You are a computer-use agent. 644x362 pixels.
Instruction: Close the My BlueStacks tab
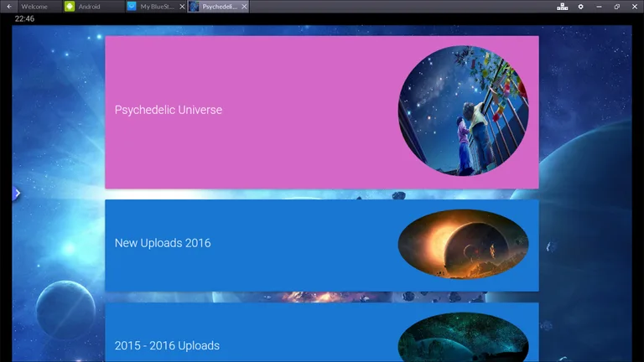pos(182,7)
